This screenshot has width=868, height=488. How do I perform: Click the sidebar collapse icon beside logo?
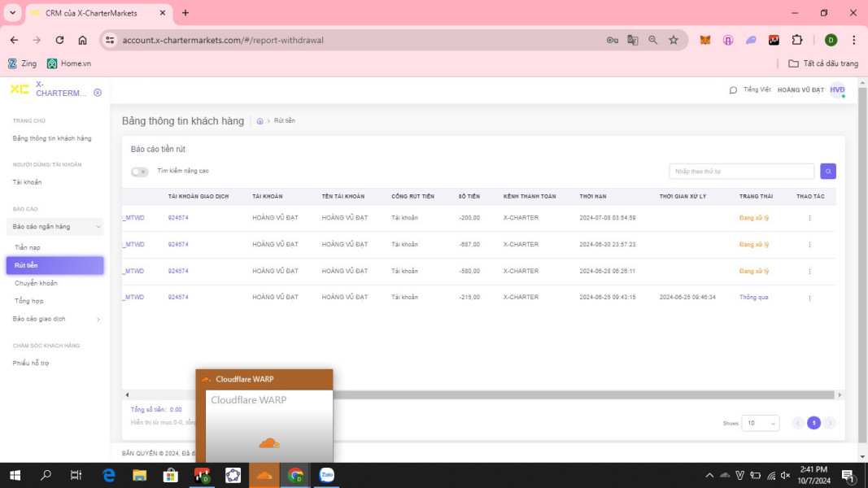[98, 93]
